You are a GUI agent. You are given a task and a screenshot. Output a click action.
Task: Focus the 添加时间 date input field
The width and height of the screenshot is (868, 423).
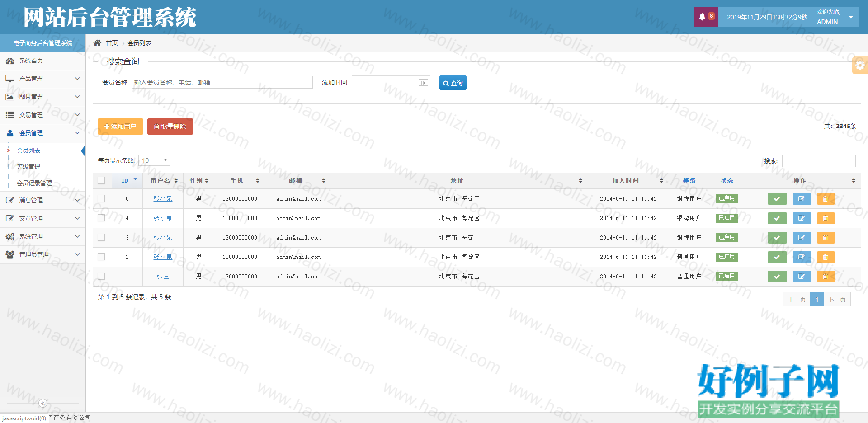(391, 82)
